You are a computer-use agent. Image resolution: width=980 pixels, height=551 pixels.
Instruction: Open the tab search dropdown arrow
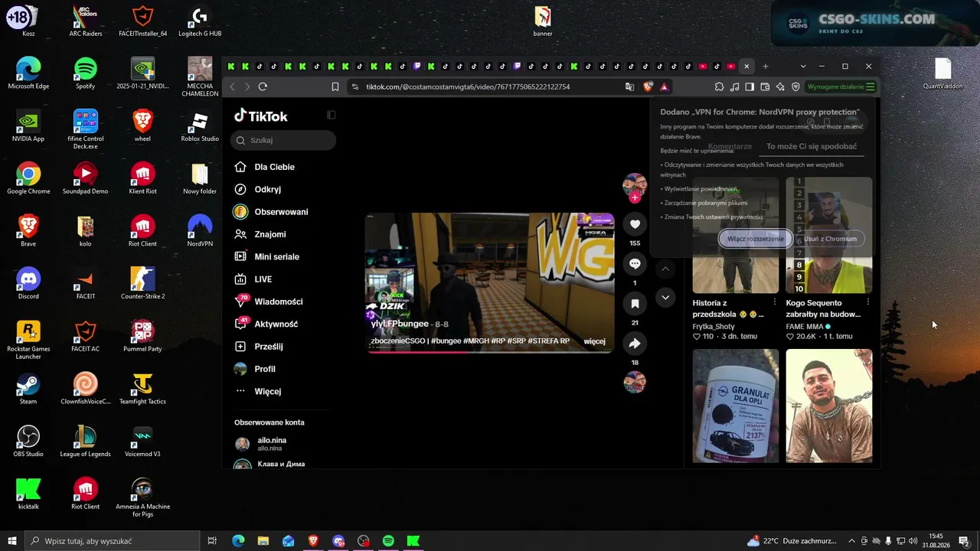(803, 67)
